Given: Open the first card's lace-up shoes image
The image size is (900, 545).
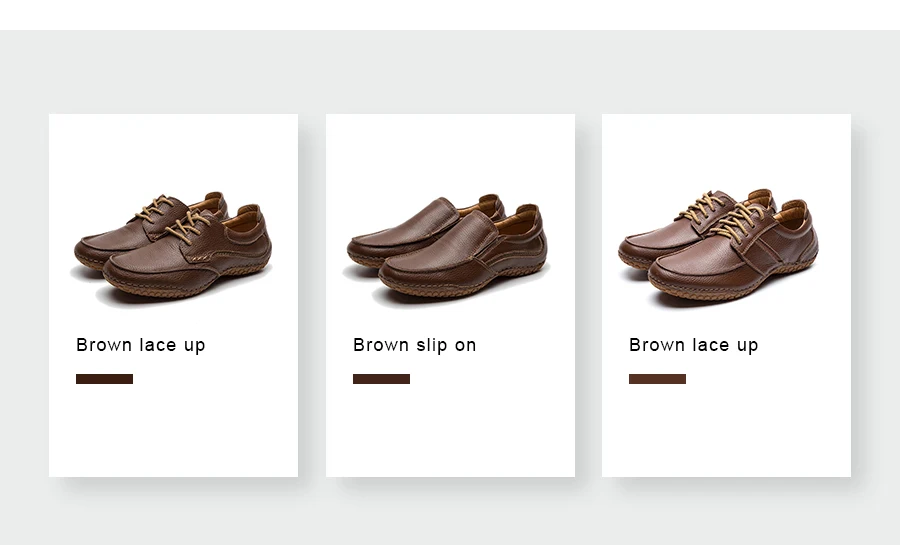Looking at the screenshot, I should [172, 249].
